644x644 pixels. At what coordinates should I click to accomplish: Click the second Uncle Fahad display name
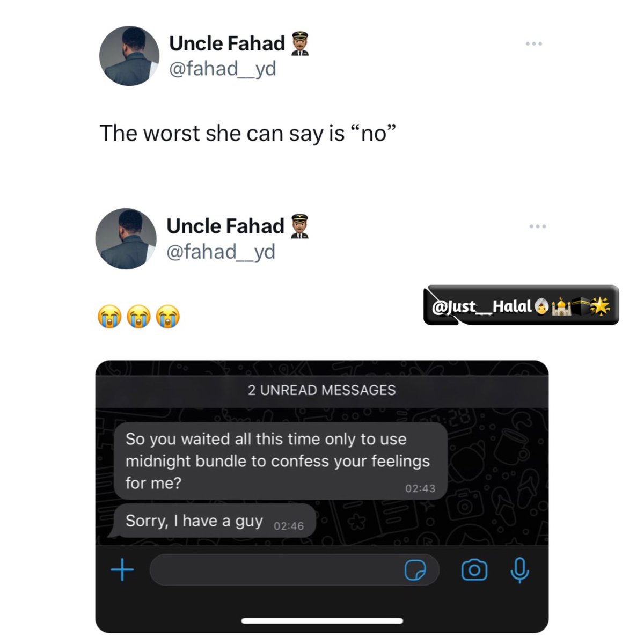(x=225, y=226)
